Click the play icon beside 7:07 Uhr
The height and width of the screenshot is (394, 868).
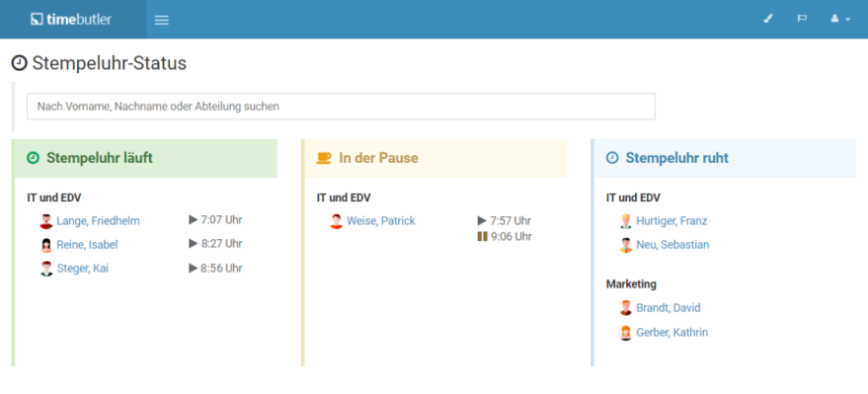click(x=193, y=220)
